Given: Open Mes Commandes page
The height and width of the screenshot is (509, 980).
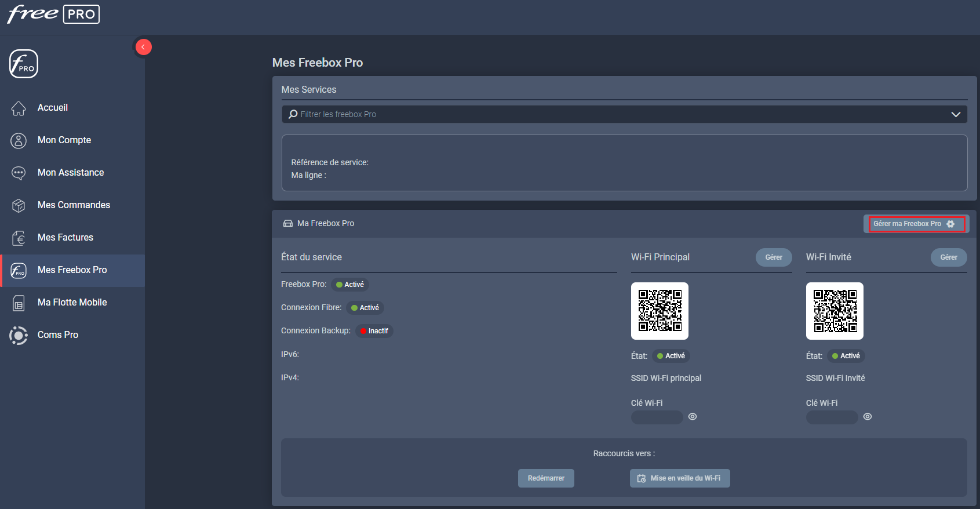Looking at the screenshot, I should [72, 205].
